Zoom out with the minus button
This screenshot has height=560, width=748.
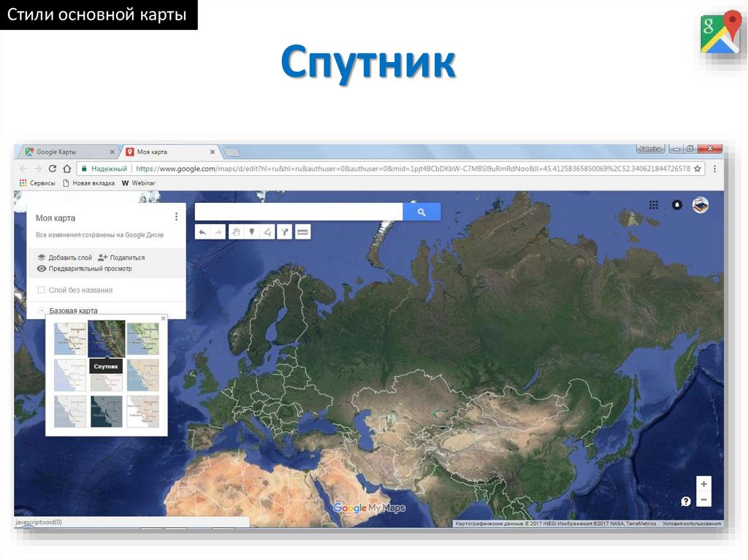point(703,499)
